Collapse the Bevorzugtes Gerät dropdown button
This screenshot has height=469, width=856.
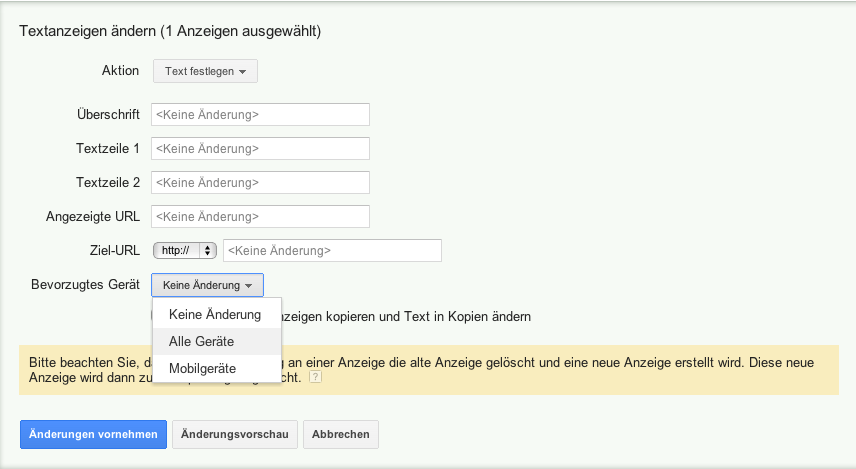click(x=207, y=285)
